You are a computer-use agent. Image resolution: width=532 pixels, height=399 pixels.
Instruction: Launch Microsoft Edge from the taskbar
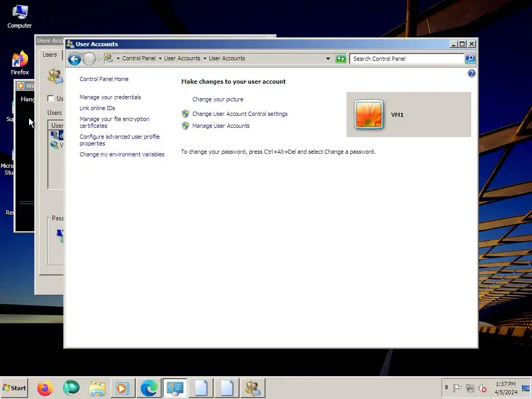coord(149,388)
